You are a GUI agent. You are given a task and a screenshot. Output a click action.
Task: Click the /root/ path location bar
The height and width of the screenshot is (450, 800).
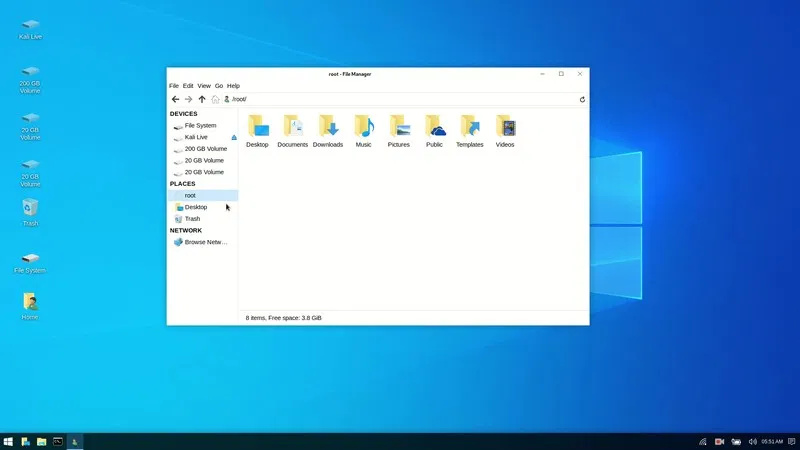point(400,99)
